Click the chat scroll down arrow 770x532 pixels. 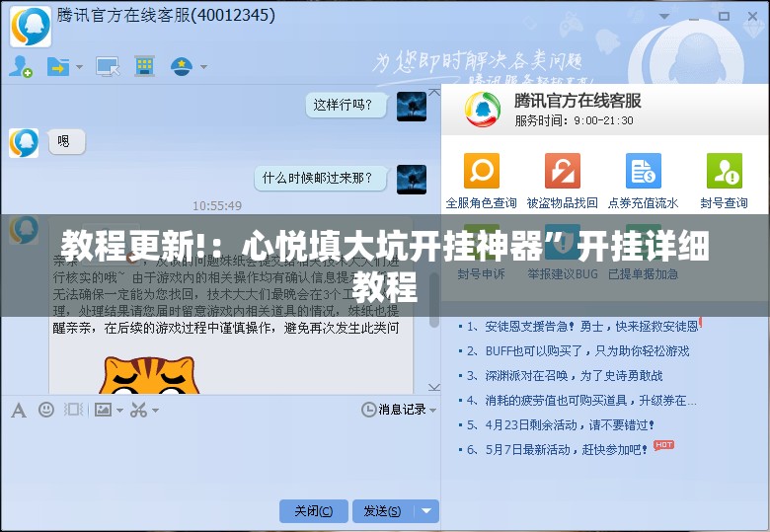434,387
